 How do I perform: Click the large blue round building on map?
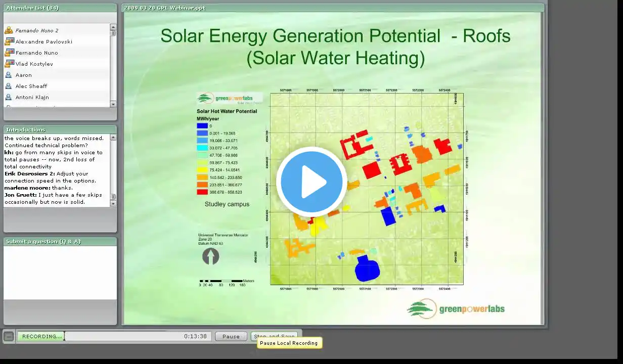[x=367, y=268]
